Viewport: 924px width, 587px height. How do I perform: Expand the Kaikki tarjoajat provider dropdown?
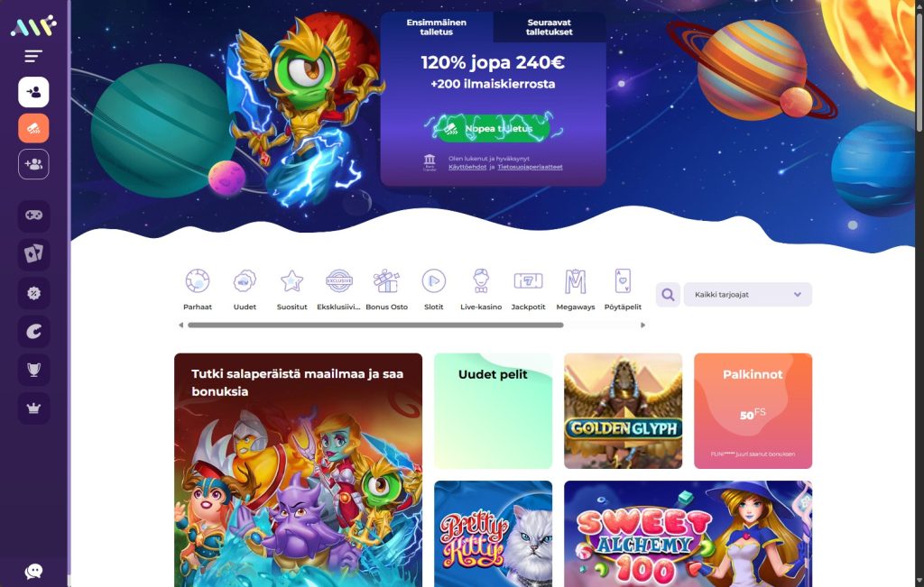(x=747, y=294)
